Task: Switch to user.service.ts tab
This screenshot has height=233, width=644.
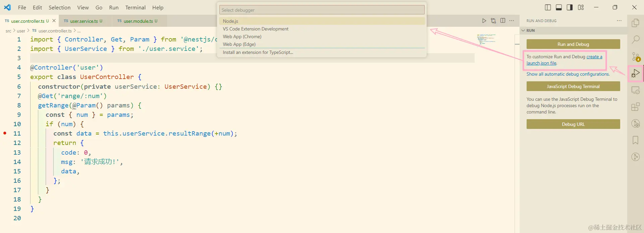Action: pos(84,21)
